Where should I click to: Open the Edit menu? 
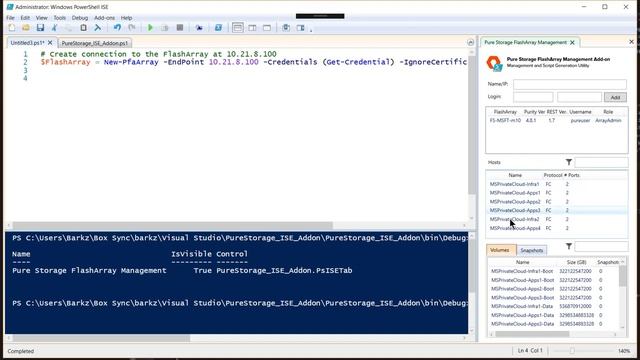pyautogui.click(x=25, y=18)
